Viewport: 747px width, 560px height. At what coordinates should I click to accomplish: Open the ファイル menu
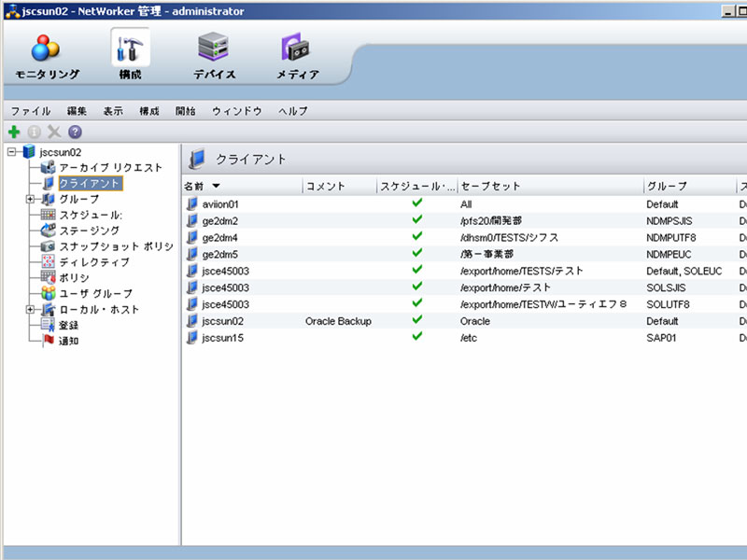tap(31, 111)
